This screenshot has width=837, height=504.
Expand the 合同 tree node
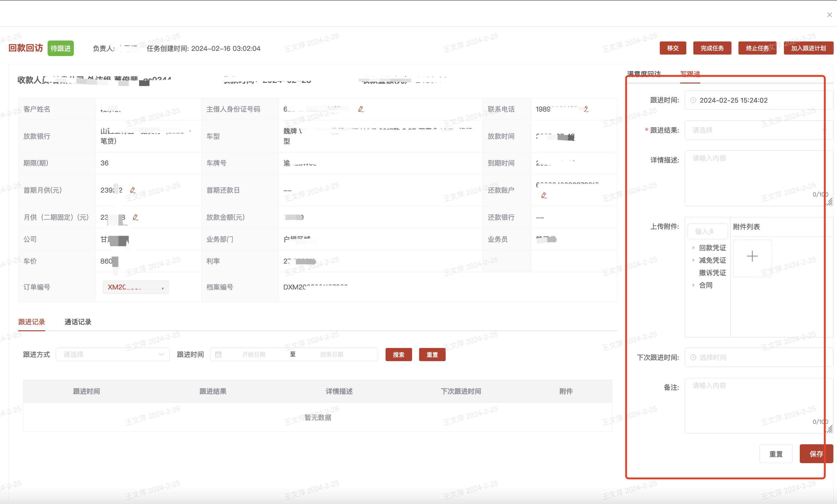tap(693, 286)
